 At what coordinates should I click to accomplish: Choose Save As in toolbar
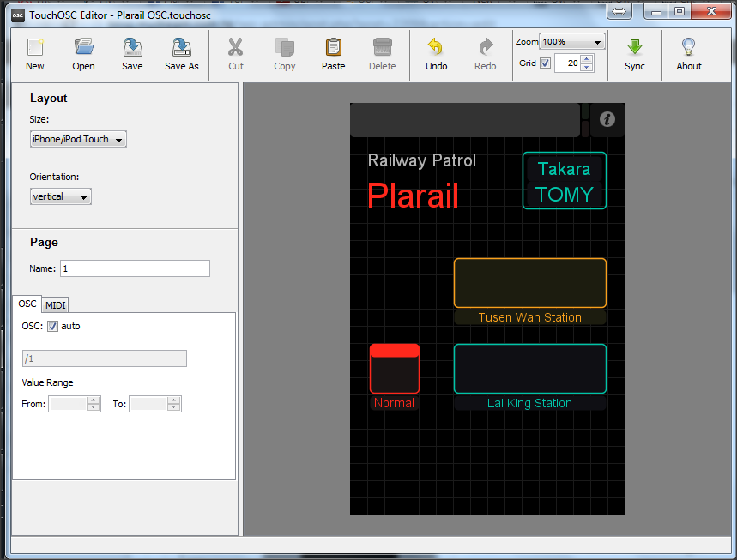click(x=181, y=54)
